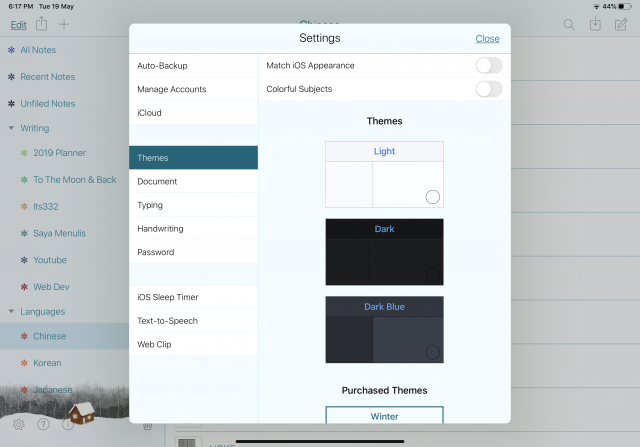The image size is (640, 447).
Task: Open Manage Accounts settings
Action: (193, 89)
